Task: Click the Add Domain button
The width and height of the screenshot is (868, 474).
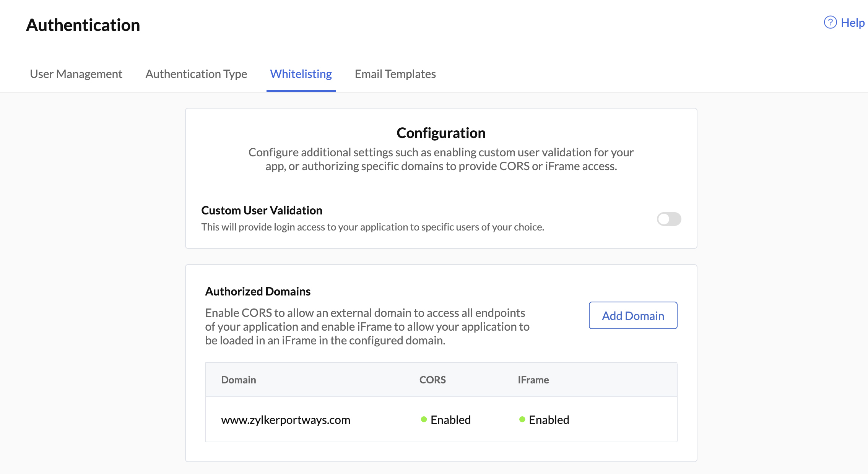Action: click(632, 315)
